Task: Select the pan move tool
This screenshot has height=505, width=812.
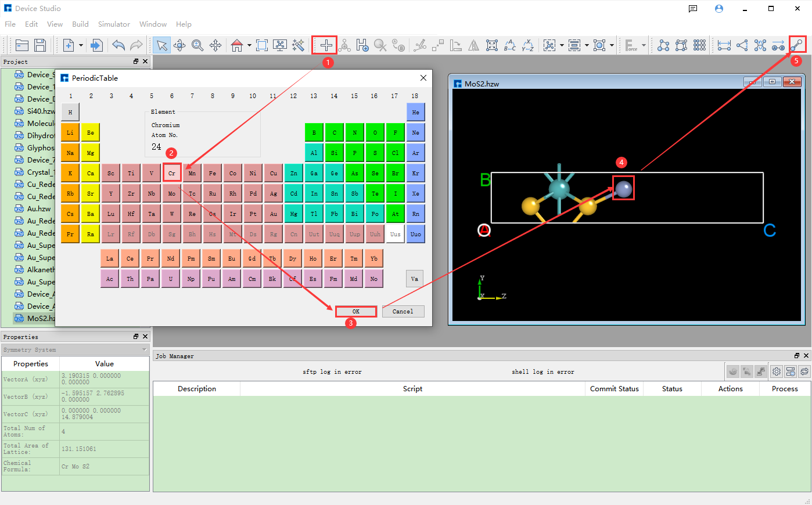Action: pyautogui.click(x=215, y=45)
